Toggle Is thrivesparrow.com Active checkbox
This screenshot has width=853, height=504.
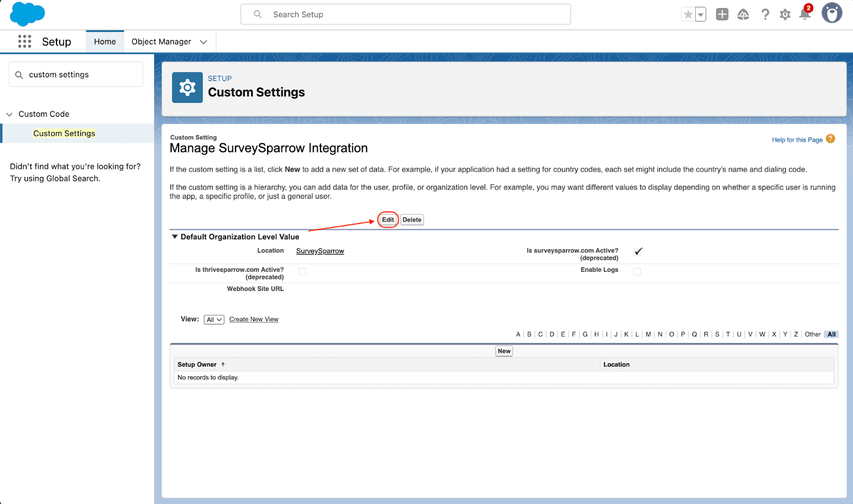click(302, 271)
